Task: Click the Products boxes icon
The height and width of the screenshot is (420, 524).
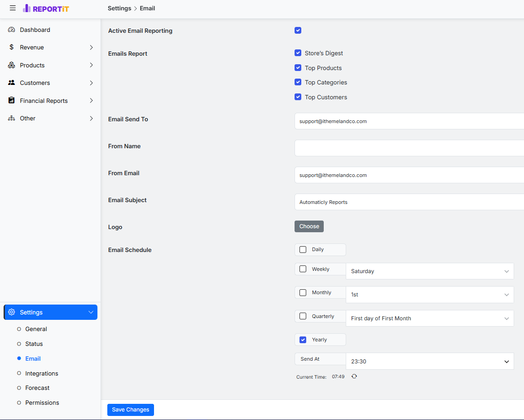Action: pyautogui.click(x=11, y=65)
